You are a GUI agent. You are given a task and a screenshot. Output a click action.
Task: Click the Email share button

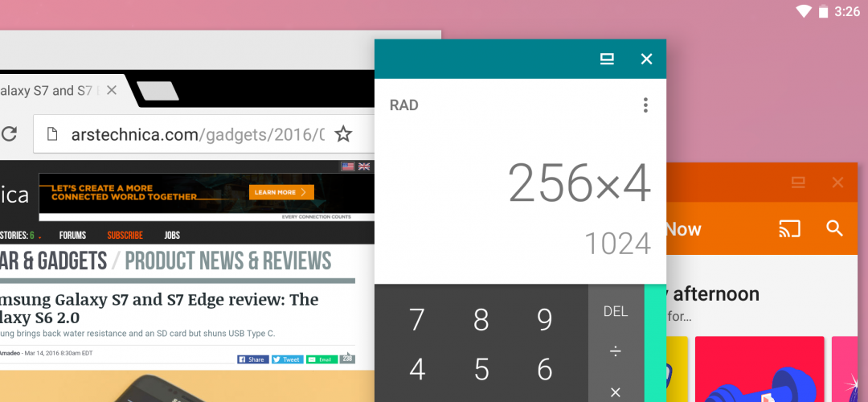322,359
